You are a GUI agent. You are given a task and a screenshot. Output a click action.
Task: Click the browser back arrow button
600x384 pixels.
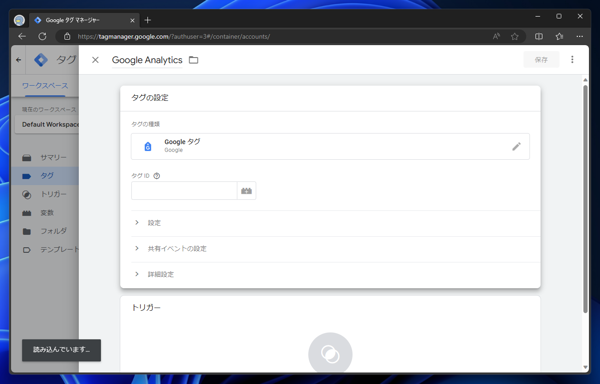point(22,36)
